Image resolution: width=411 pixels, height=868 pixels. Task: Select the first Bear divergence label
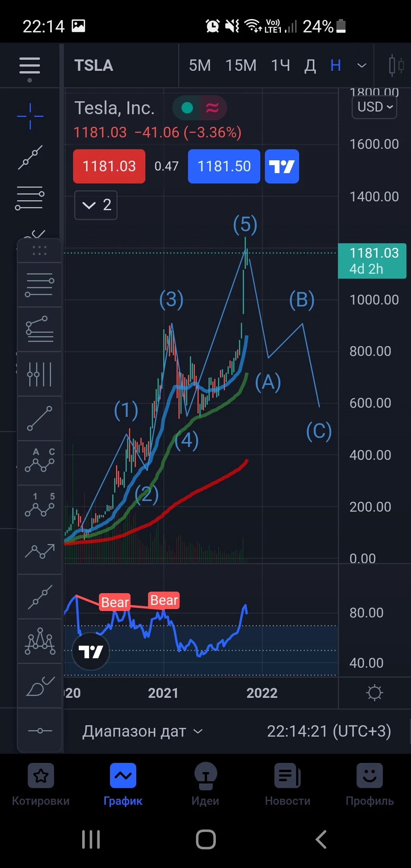point(115,602)
